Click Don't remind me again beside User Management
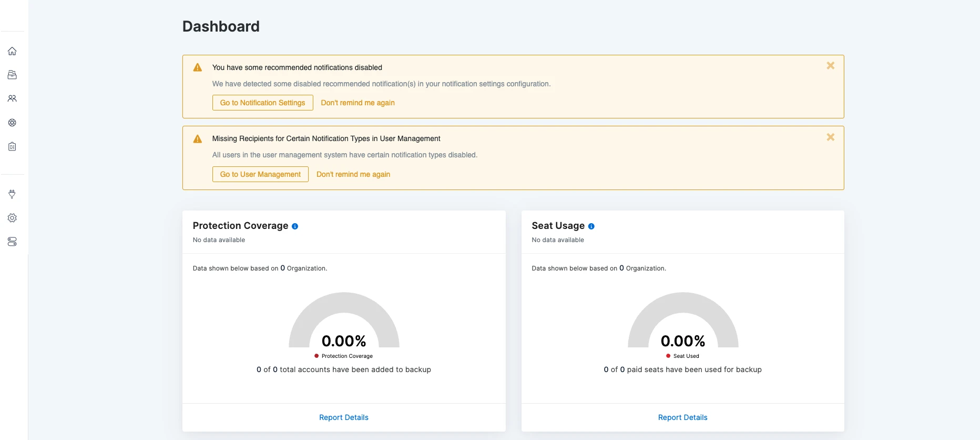Image resolution: width=980 pixels, height=440 pixels. [353, 174]
